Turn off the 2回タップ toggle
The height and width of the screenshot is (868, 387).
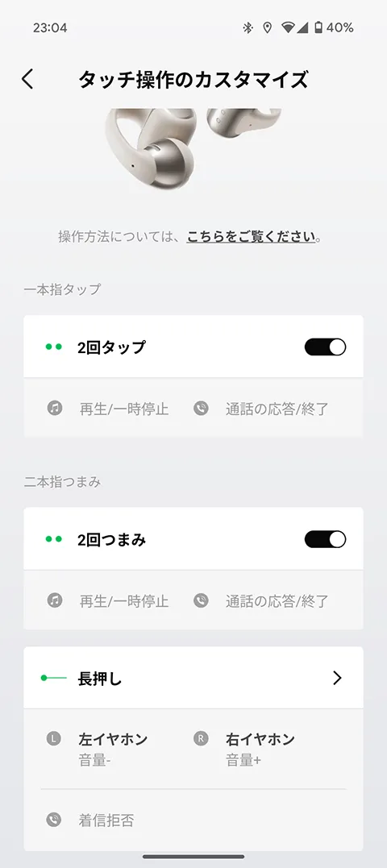coord(325,347)
